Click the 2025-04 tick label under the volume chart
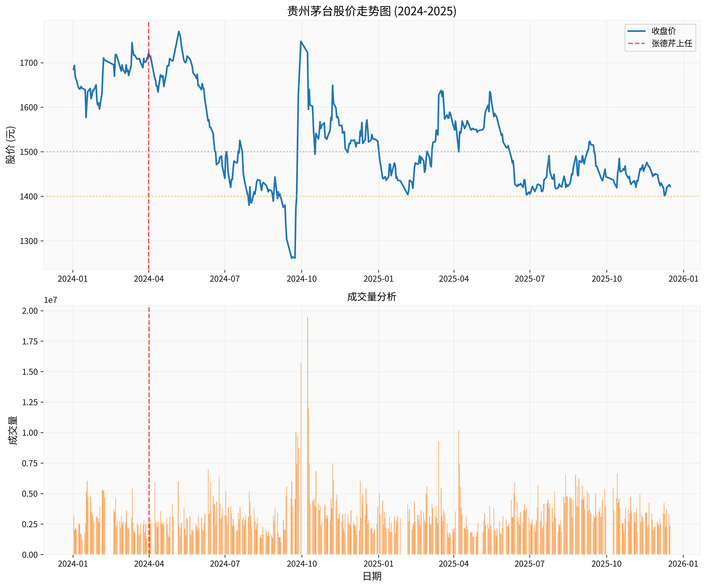The height and width of the screenshot is (588, 706). (x=453, y=564)
